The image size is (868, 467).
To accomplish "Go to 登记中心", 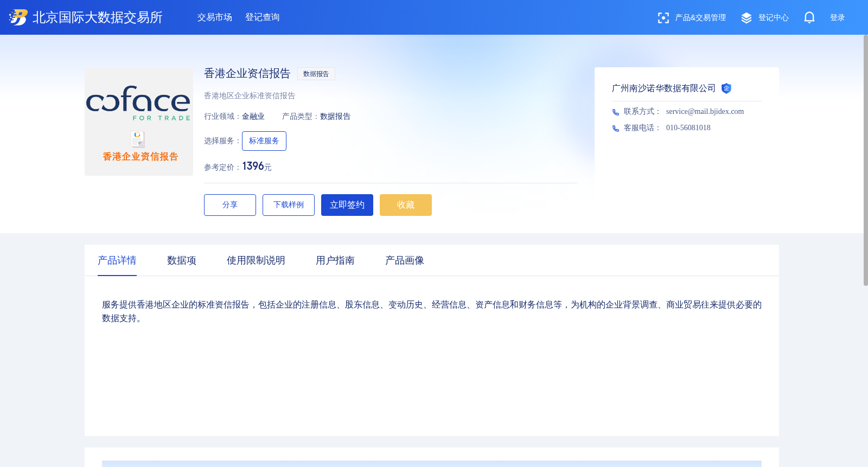I will 774,18.
